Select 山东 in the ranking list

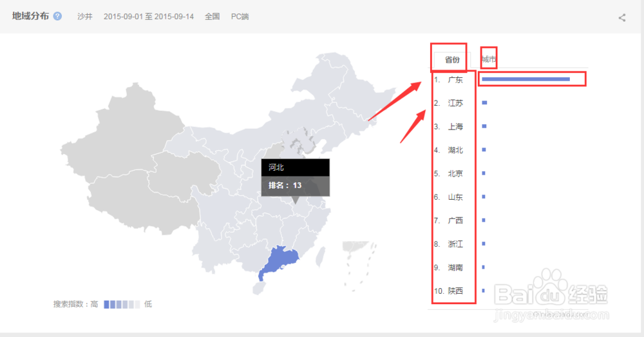tap(455, 197)
